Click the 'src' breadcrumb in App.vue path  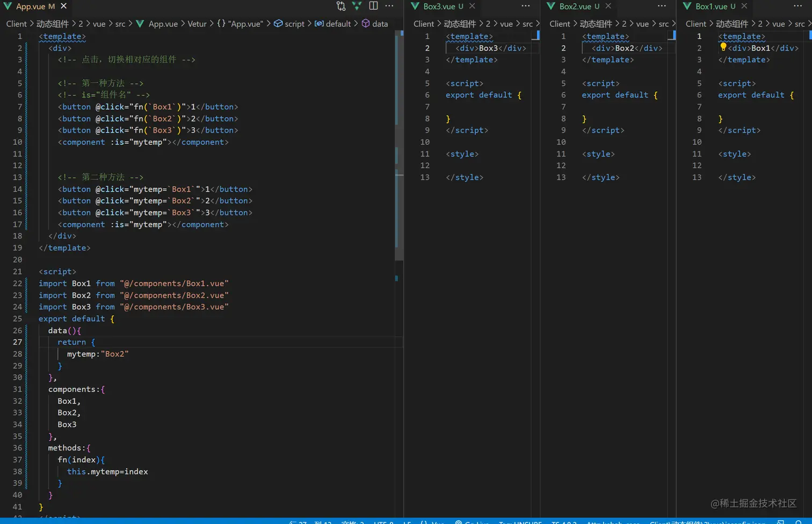pyautogui.click(x=120, y=24)
